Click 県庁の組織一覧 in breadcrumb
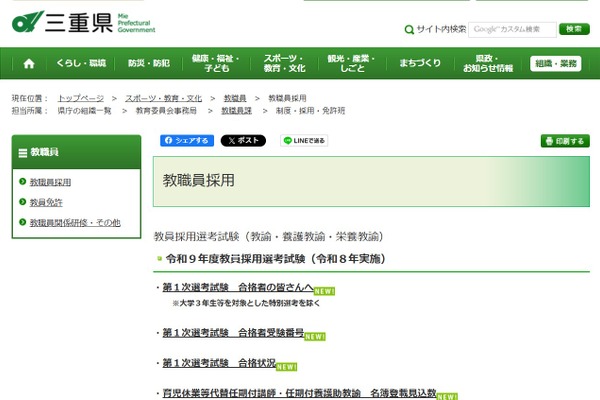The image size is (600, 400). (84, 111)
